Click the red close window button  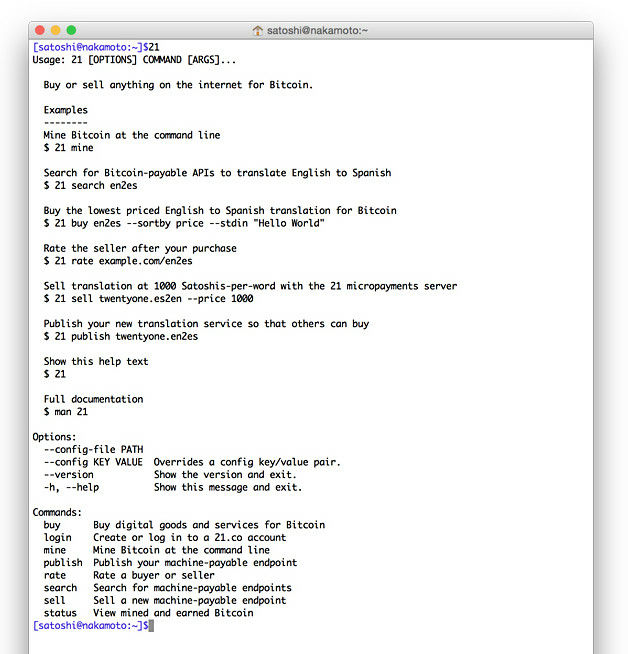click(40, 30)
